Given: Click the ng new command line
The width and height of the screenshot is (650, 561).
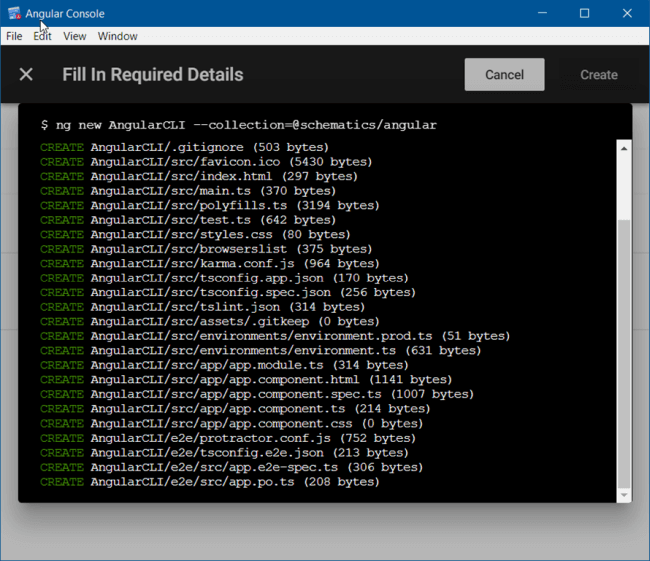Looking at the screenshot, I should (x=238, y=125).
